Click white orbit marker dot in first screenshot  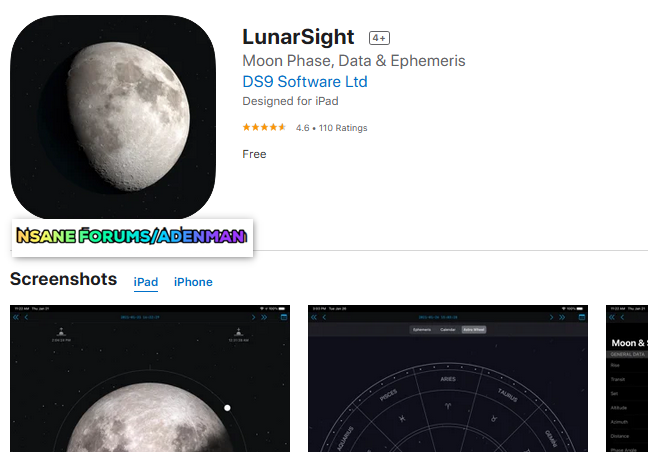coord(227,408)
